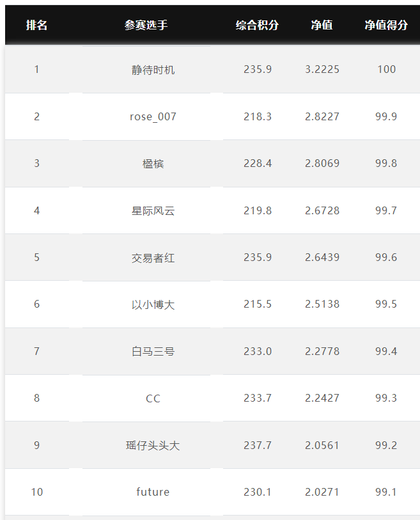
Task: Click the composite score 237.7 cell
Action: pyautogui.click(x=257, y=445)
